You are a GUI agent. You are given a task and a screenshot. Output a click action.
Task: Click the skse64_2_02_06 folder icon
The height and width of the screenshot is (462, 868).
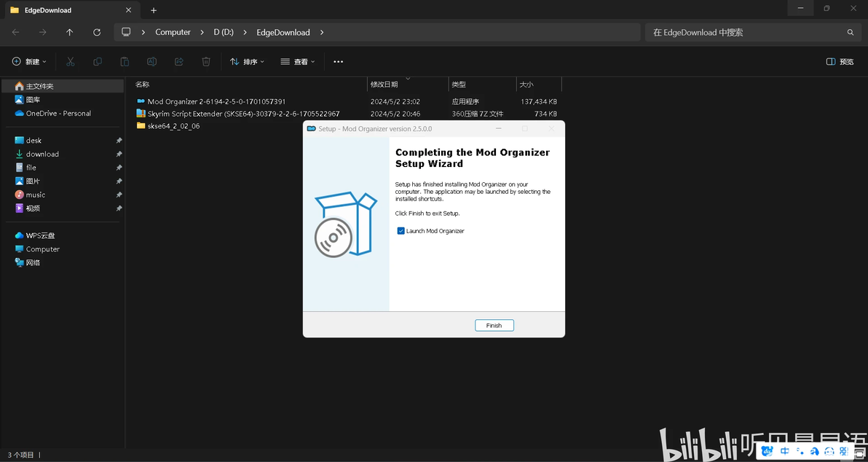point(141,126)
